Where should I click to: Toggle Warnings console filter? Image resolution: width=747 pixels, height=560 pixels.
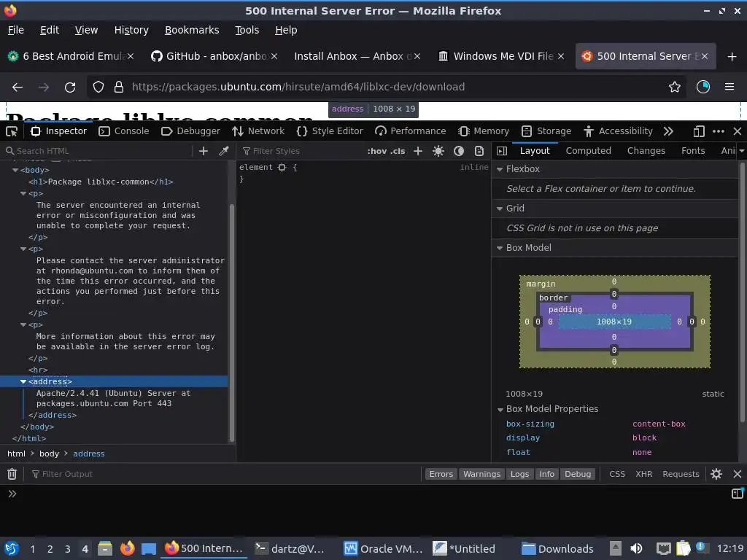(481, 474)
